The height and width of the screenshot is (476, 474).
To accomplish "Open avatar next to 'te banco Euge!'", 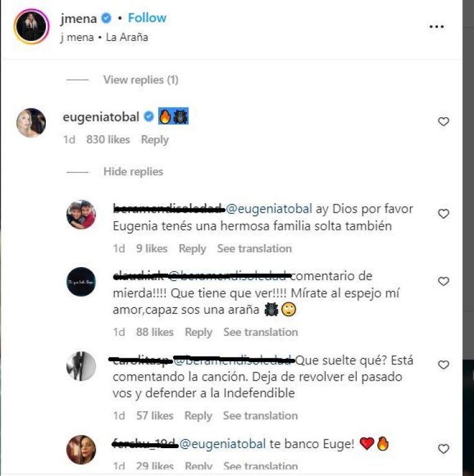I will [81, 449].
